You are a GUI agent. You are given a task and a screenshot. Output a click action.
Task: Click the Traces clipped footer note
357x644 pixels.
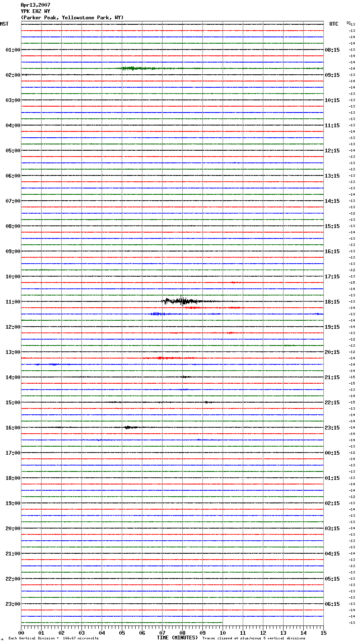[x=254, y=639]
